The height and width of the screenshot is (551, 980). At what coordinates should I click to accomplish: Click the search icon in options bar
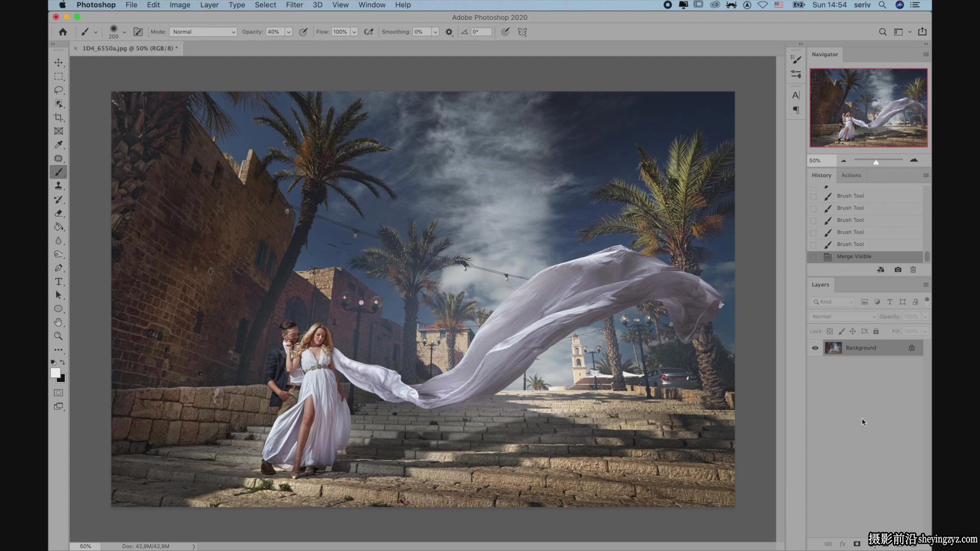tap(883, 32)
